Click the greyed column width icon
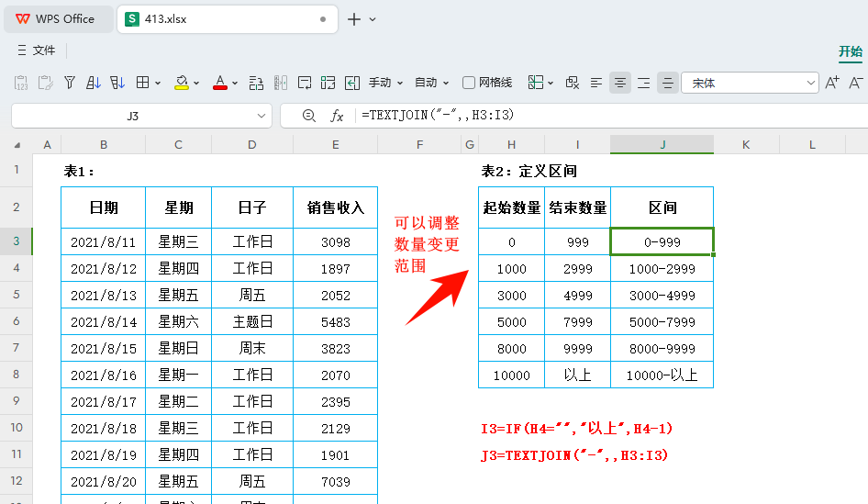The height and width of the screenshot is (504, 868). 281,83
